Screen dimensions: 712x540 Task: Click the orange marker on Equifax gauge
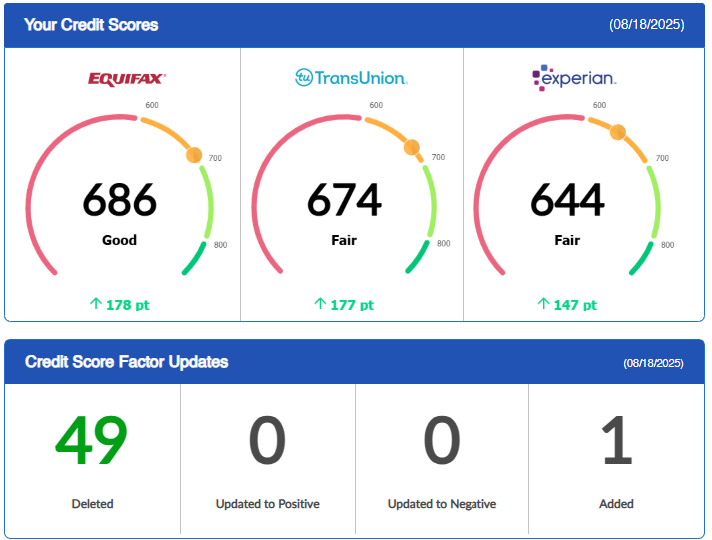tap(194, 155)
